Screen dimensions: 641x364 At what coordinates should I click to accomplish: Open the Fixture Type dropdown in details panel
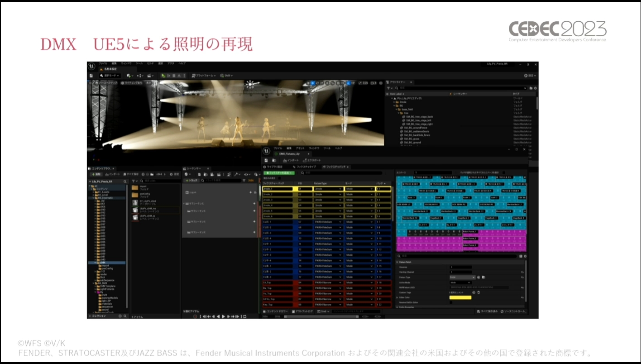(x=463, y=277)
